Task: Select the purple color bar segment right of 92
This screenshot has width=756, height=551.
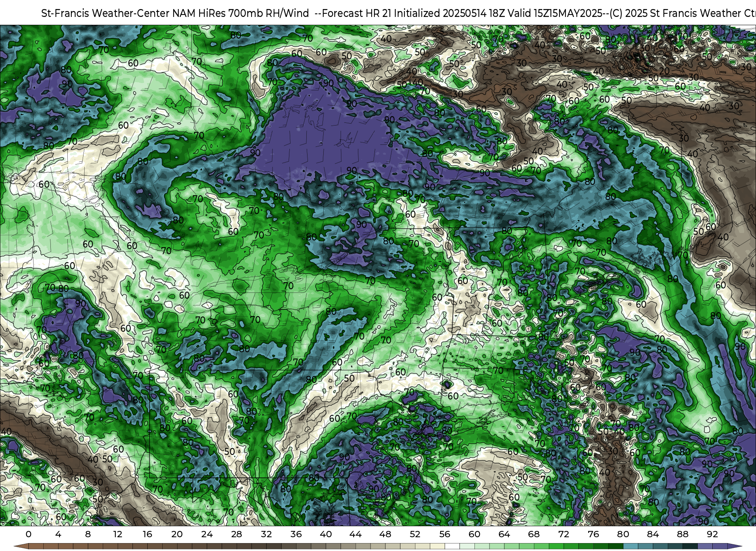Action: click(720, 546)
